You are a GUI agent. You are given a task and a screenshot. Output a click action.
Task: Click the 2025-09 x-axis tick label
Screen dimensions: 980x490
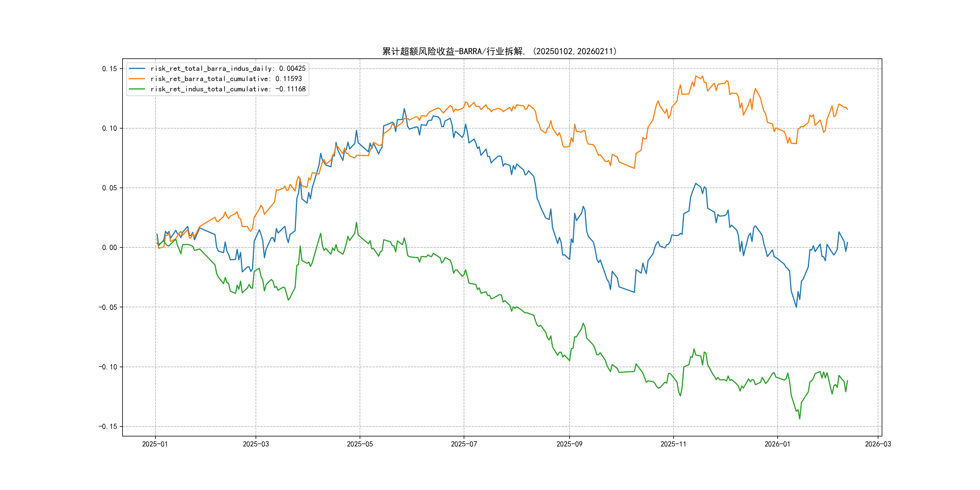569,444
